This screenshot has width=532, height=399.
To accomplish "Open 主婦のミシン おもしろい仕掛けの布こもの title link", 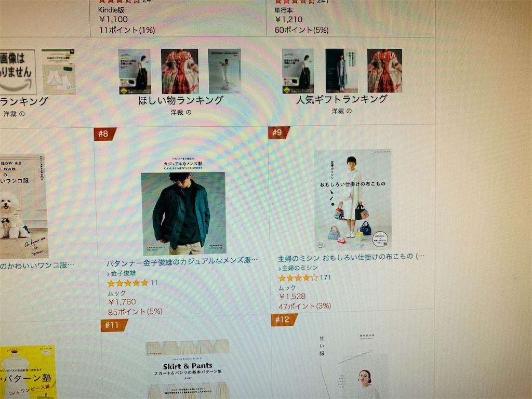I will [351, 257].
